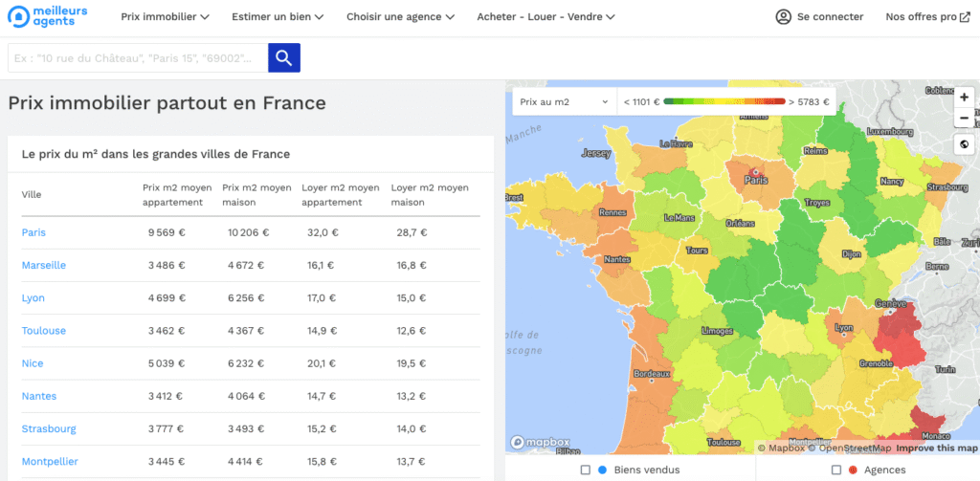Zoom out on the map
Viewport: 980px width, 481px height.
964,119
